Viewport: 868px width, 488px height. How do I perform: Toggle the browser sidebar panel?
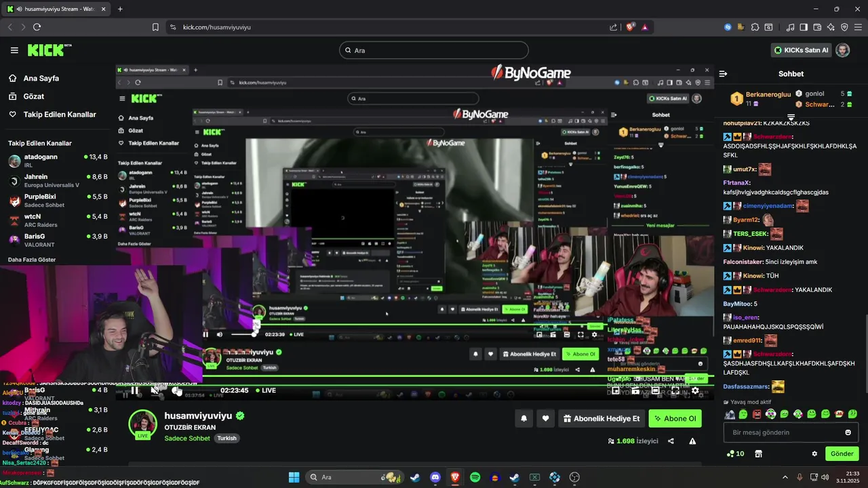pyautogui.click(x=804, y=27)
